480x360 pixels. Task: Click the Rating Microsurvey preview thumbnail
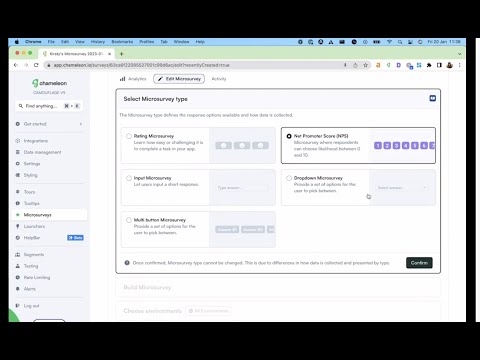point(242,145)
